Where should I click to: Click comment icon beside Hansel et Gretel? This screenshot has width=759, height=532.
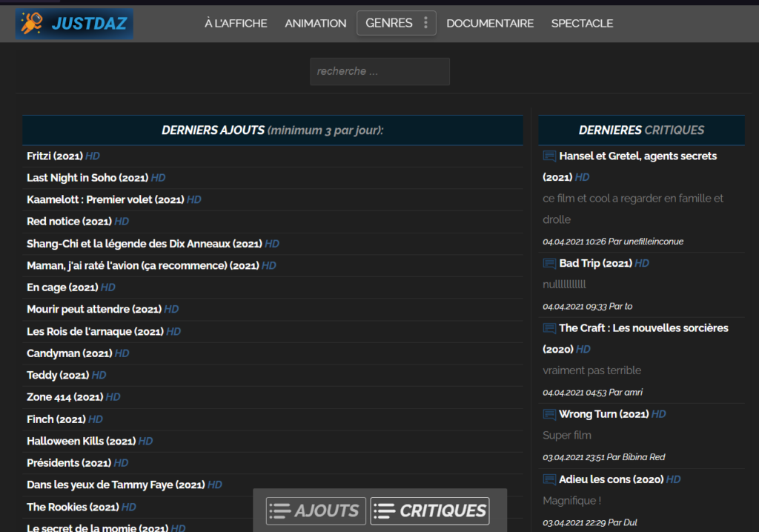[549, 156]
